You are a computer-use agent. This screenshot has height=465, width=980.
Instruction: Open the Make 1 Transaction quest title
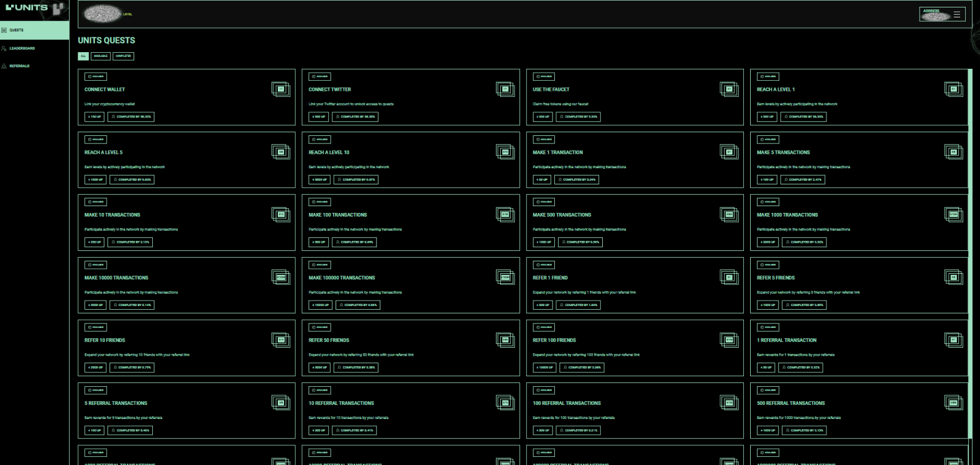pos(557,152)
